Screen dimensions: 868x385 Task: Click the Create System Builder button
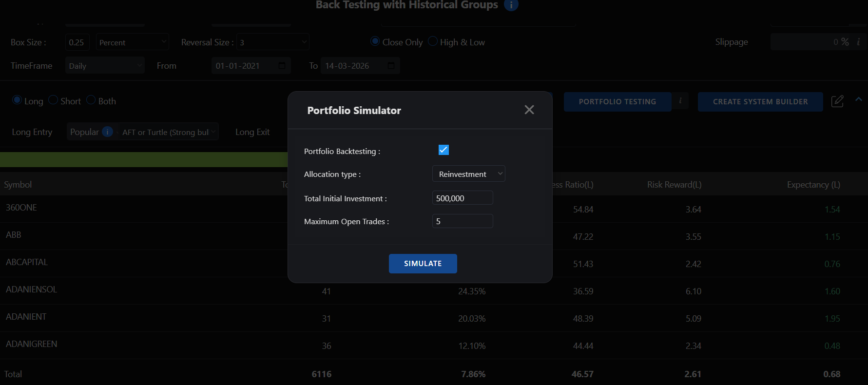click(x=760, y=102)
